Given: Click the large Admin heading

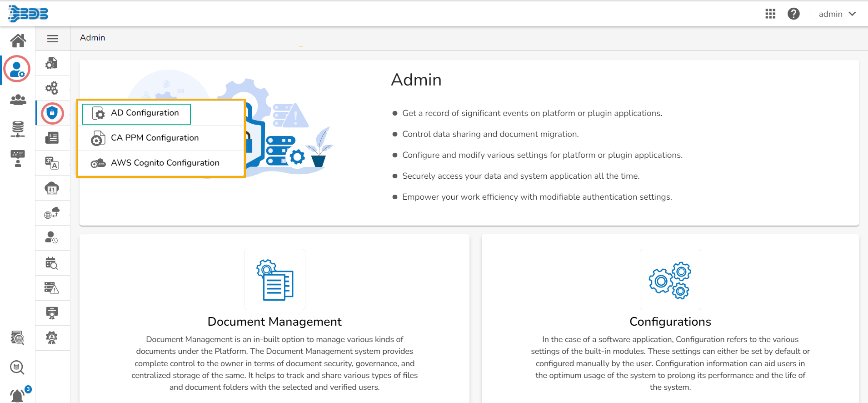Looking at the screenshot, I should pyautogui.click(x=416, y=80).
